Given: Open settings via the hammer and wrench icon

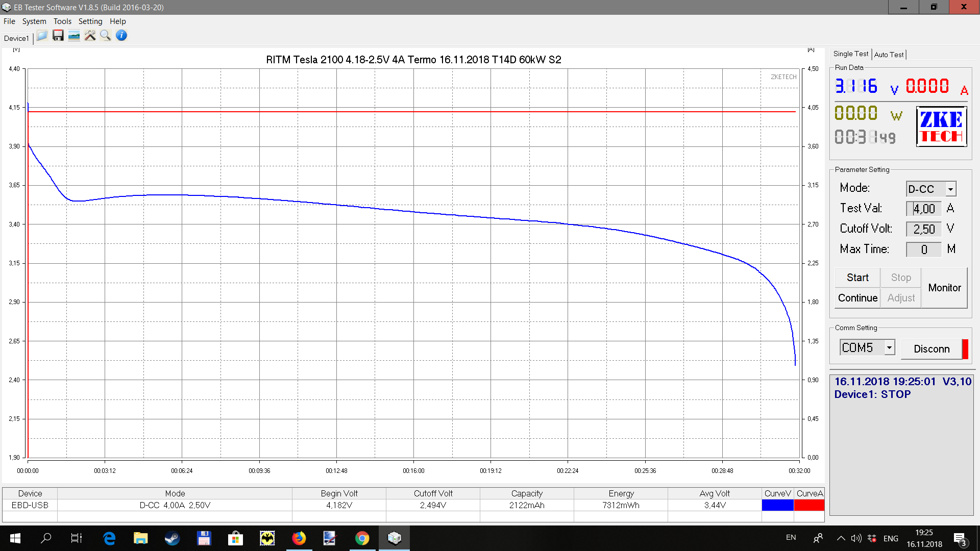Looking at the screenshot, I should click(90, 36).
